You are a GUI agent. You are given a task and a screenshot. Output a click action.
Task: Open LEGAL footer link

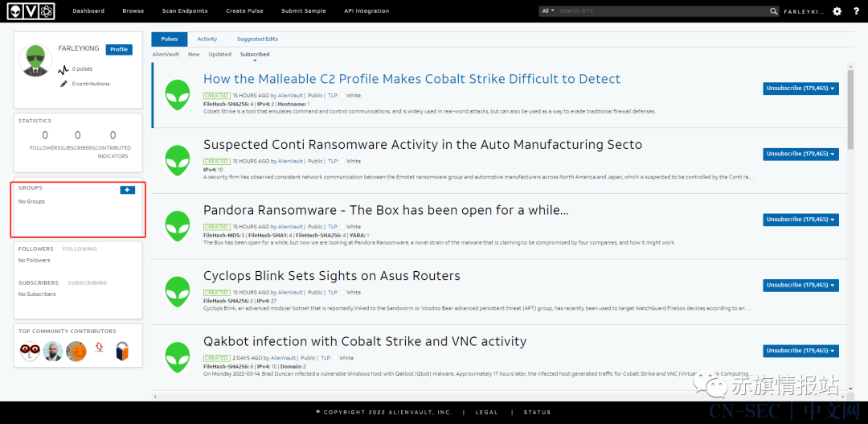coord(486,413)
